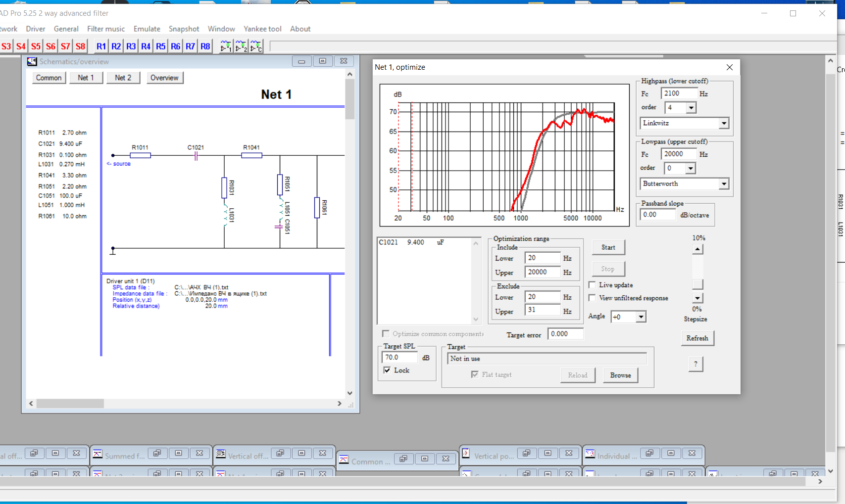Open the Net 1 crossover network icon
Image resolution: width=845 pixels, height=504 pixels.
click(226, 46)
